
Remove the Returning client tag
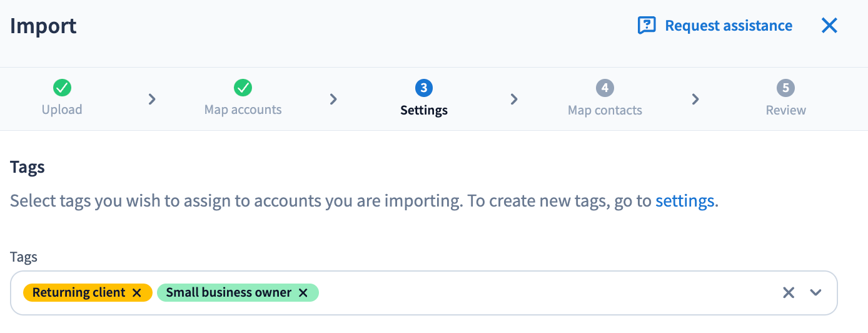pyautogui.click(x=137, y=293)
